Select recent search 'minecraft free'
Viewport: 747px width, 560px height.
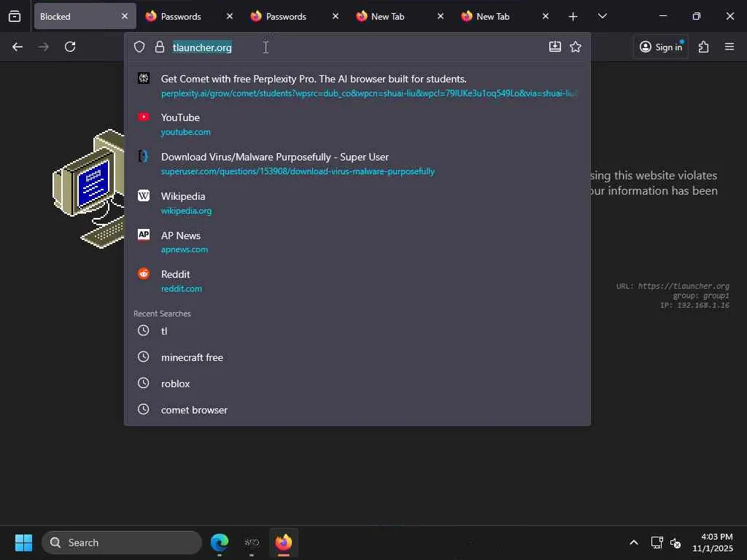pos(357,357)
